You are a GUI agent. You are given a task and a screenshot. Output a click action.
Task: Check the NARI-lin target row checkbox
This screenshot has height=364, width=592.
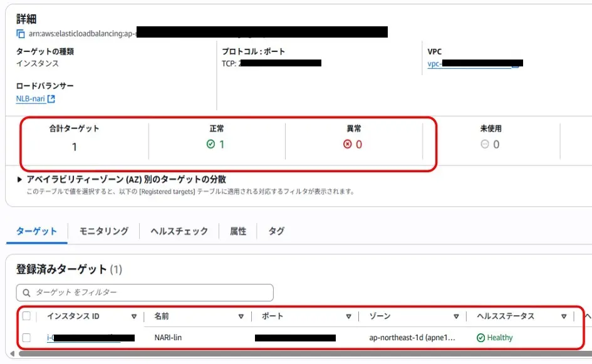[x=26, y=337]
